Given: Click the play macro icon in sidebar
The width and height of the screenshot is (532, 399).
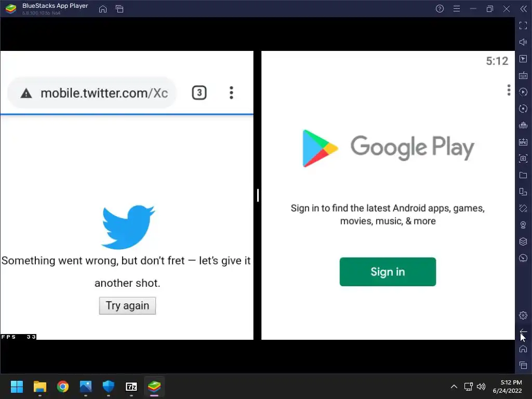Looking at the screenshot, I should [x=523, y=92].
